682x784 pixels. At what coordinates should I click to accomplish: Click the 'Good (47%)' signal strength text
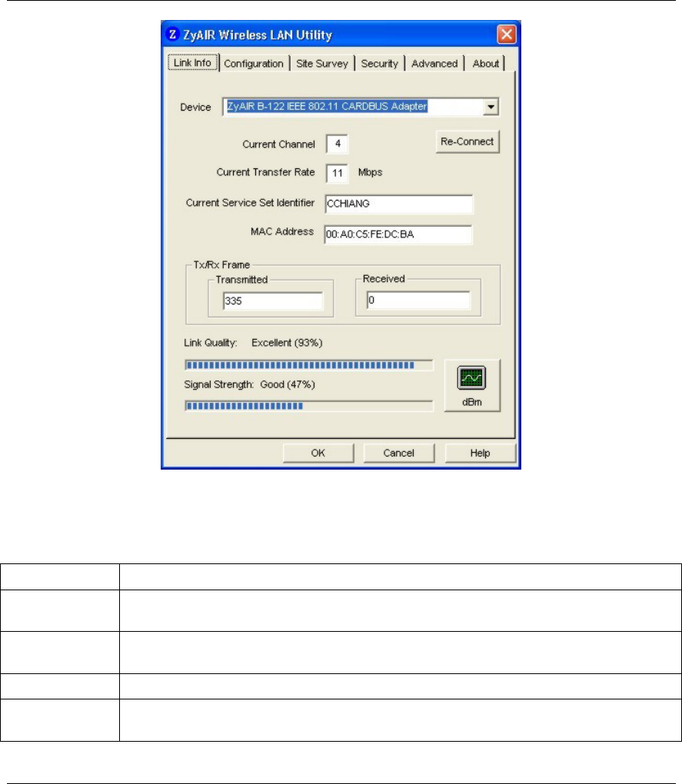pos(288,384)
